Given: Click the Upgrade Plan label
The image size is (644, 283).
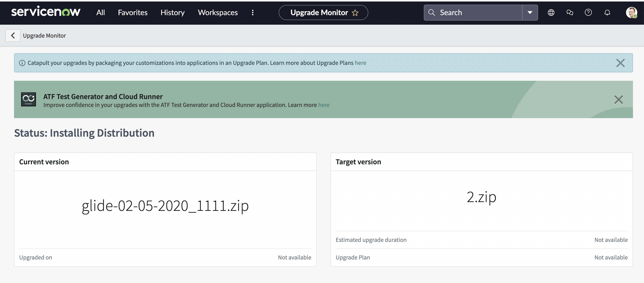Looking at the screenshot, I should click(x=353, y=257).
